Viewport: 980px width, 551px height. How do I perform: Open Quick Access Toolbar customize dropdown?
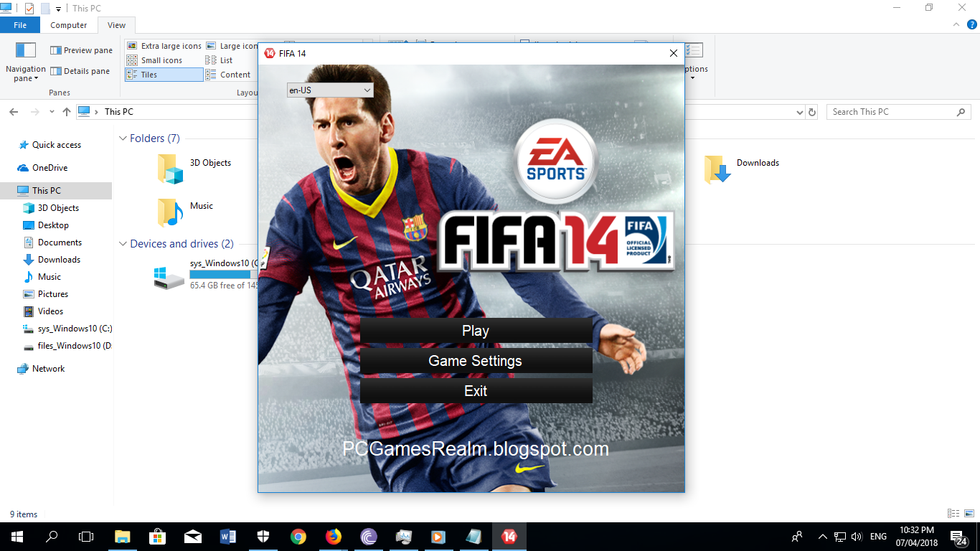[x=58, y=9]
